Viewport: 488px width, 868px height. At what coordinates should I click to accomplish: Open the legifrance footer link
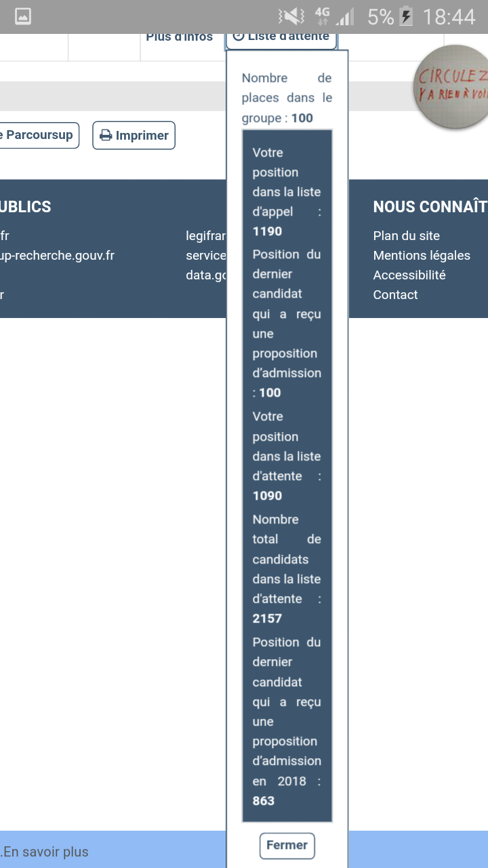point(205,236)
